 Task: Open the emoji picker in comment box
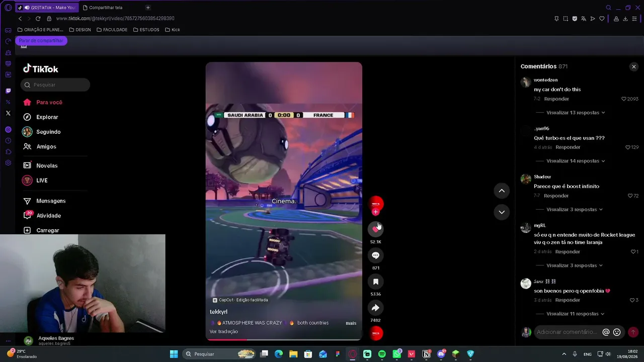(x=617, y=332)
